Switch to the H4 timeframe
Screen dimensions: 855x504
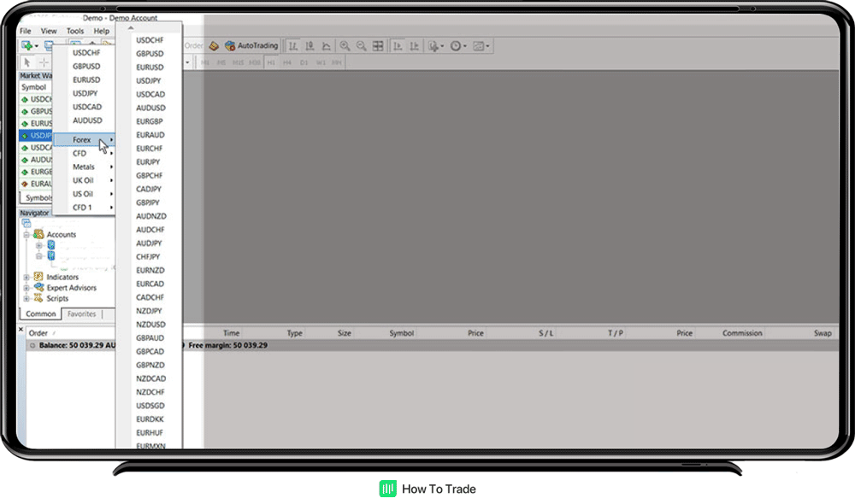click(x=287, y=62)
